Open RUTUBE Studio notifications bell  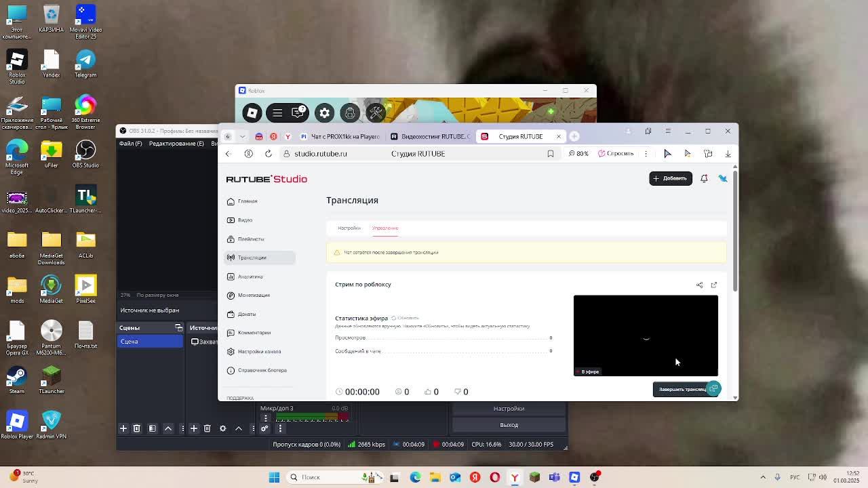(x=704, y=178)
